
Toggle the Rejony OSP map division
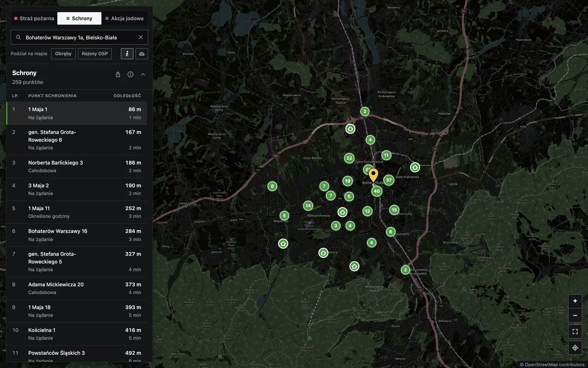click(95, 54)
